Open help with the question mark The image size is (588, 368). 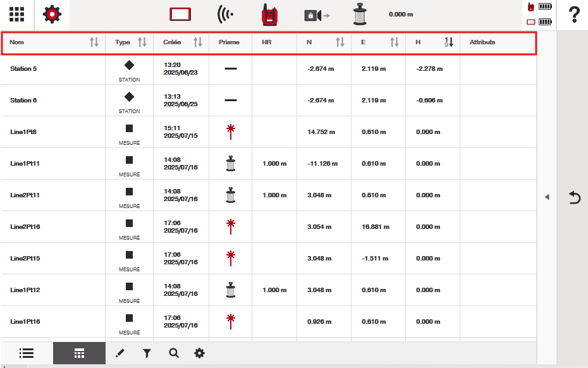tap(574, 14)
